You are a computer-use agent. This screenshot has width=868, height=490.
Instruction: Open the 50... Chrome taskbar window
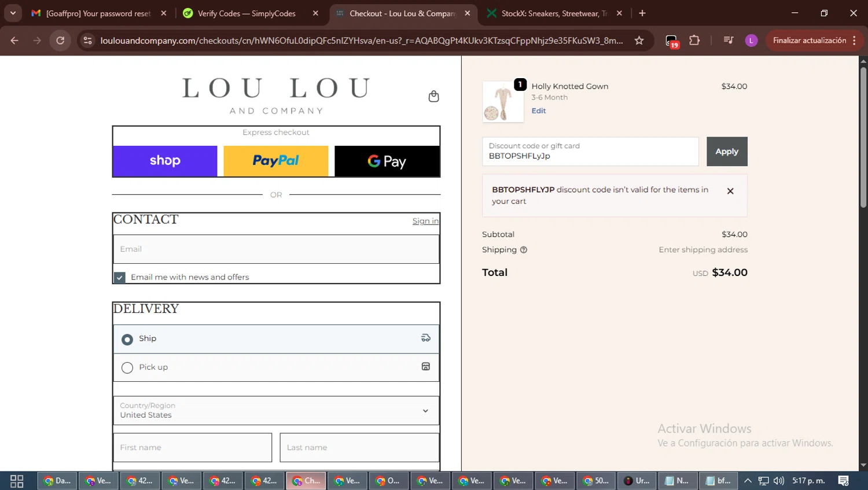point(596,481)
